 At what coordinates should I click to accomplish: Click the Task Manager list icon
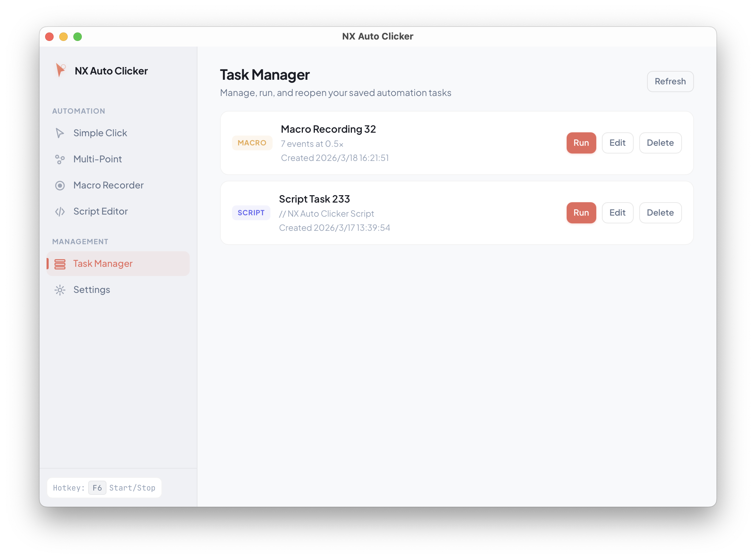pyautogui.click(x=60, y=264)
